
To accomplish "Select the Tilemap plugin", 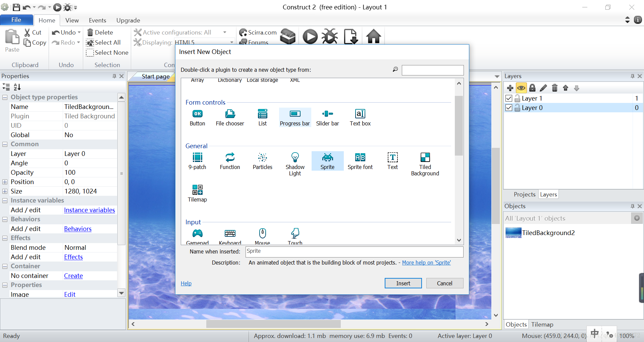I will pyautogui.click(x=197, y=193).
